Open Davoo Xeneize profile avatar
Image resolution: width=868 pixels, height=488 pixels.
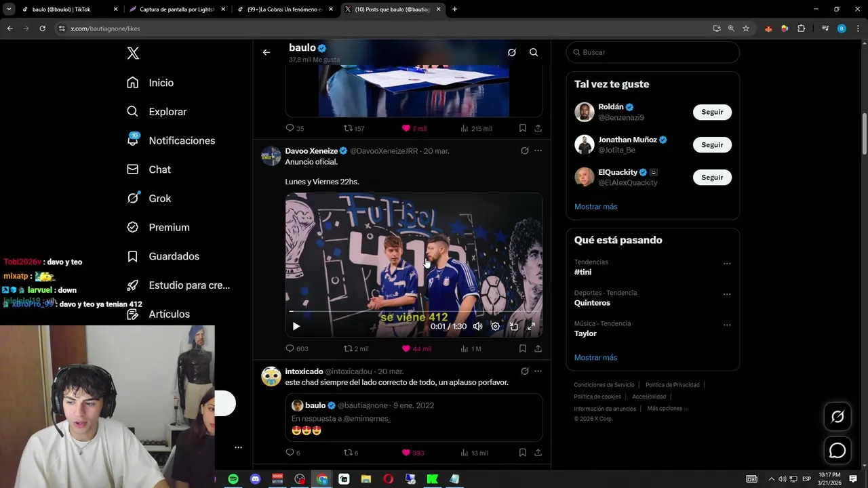point(271,155)
